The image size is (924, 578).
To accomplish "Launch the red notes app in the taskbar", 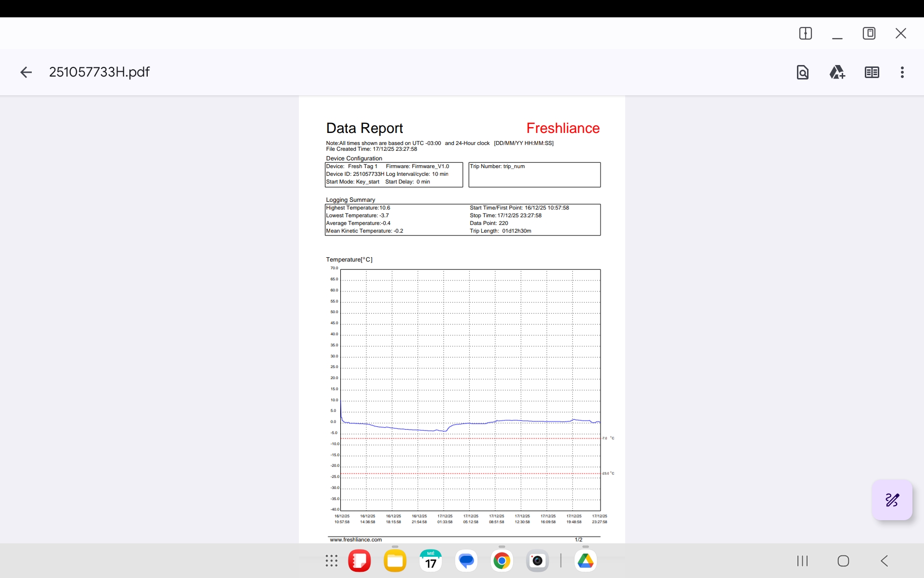I will (x=359, y=561).
